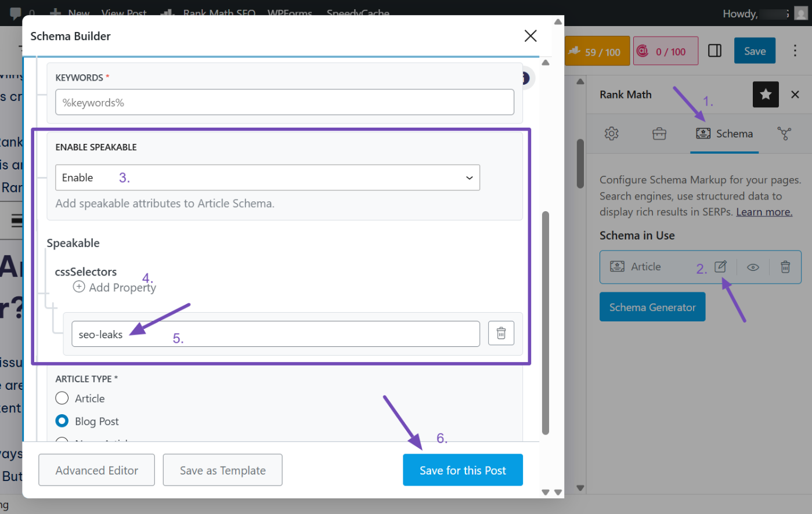Viewport: 812px width, 514px height.
Task: Toggle the settings sidebar layout icon
Action: click(x=714, y=51)
